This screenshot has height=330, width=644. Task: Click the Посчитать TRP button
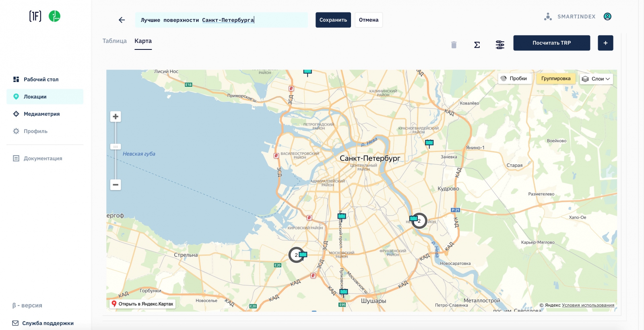pos(551,43)
